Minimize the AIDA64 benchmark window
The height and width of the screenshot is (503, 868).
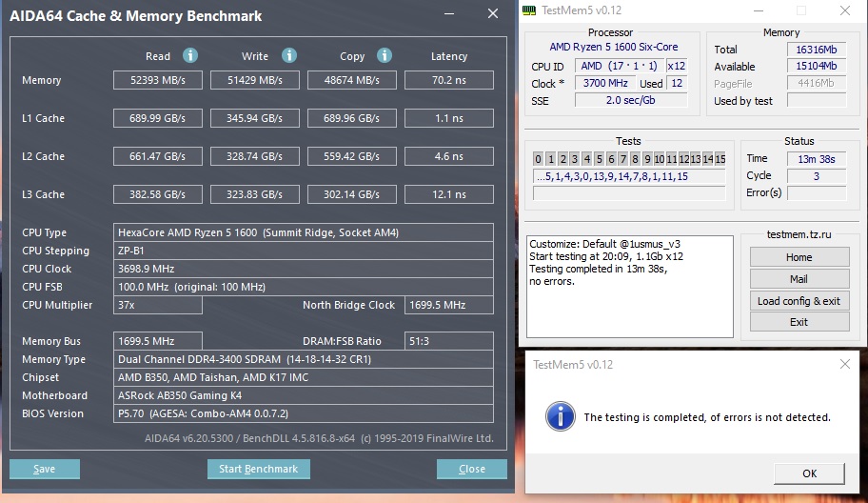[x=449, y=14]
